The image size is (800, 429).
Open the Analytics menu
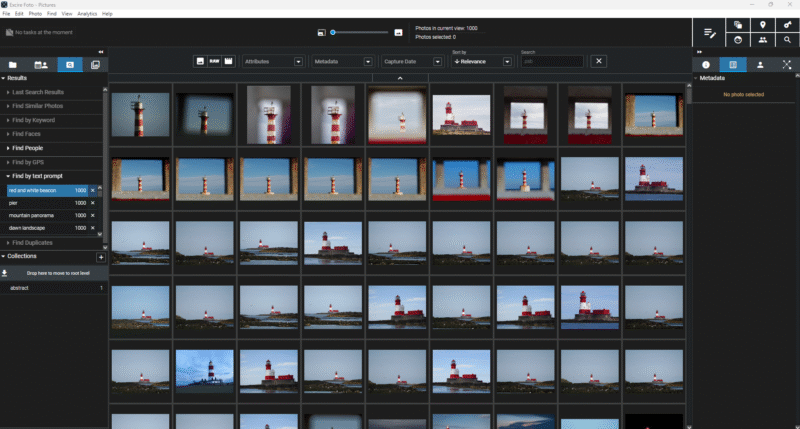coord(87,14)
